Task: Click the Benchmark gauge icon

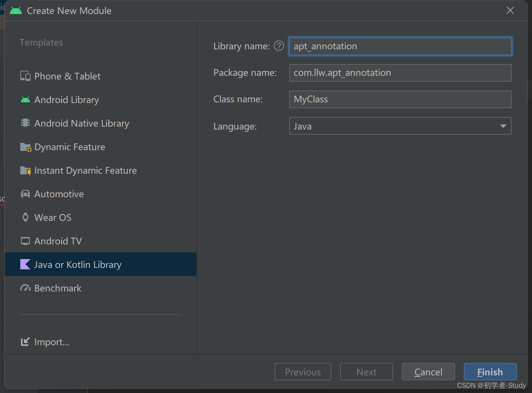Action: 25,288
